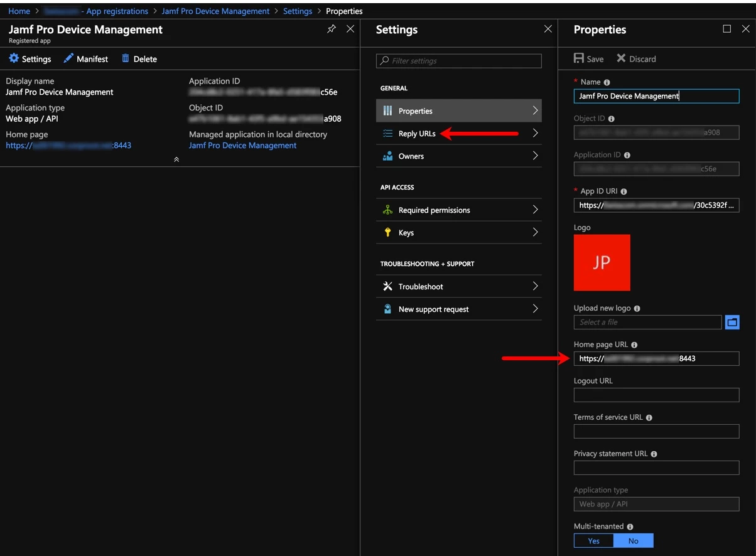Click info icon next to Terms of service URL
Image resolution: width=756 pixels, height=556 pixels.
point(649,418)
